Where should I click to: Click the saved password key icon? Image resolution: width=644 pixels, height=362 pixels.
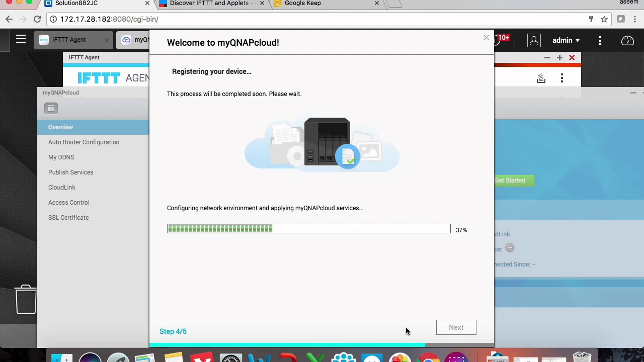click(591, 19)
